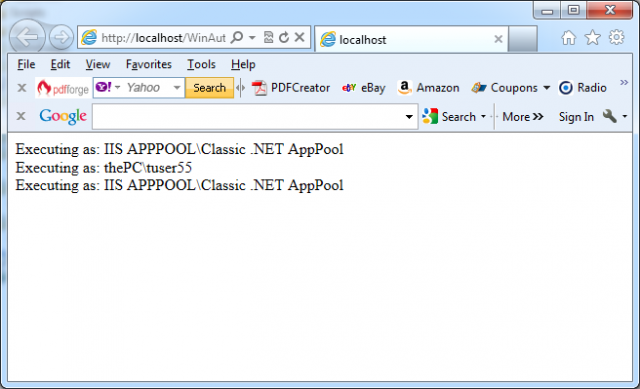
Task: Refresh the page with the reload icon
Action: pyautogui.click(x=284, y=38)
